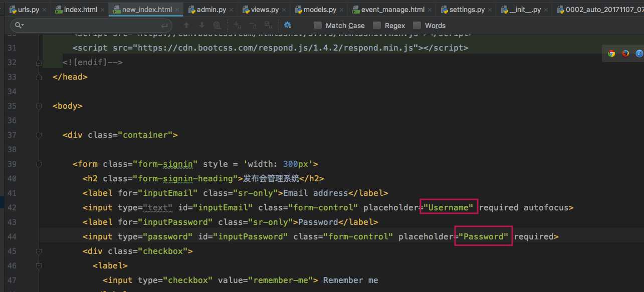Click line number 41 in the gutter
The width and height of the screenshot is (644, 292).
[x=12, y=193]
